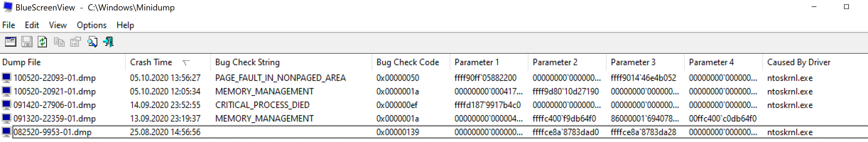Click the Dump File column header

(x=63, y=62)
